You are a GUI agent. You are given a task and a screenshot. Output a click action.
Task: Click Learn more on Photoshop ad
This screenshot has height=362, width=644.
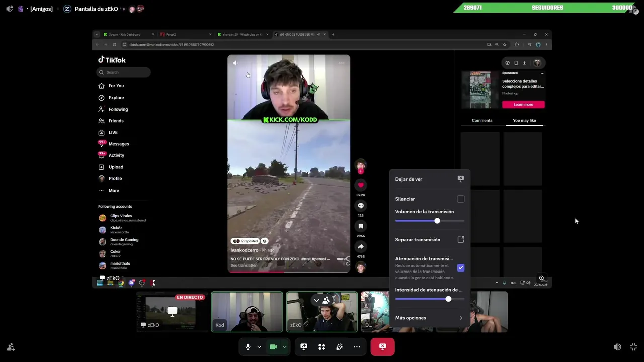click(523, 104)
